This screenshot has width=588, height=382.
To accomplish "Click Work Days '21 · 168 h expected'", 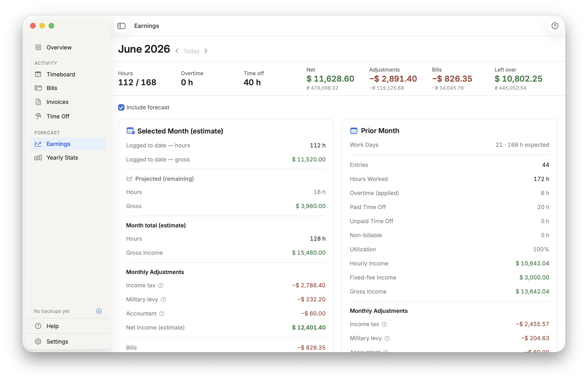I will (x=522, y=145).
